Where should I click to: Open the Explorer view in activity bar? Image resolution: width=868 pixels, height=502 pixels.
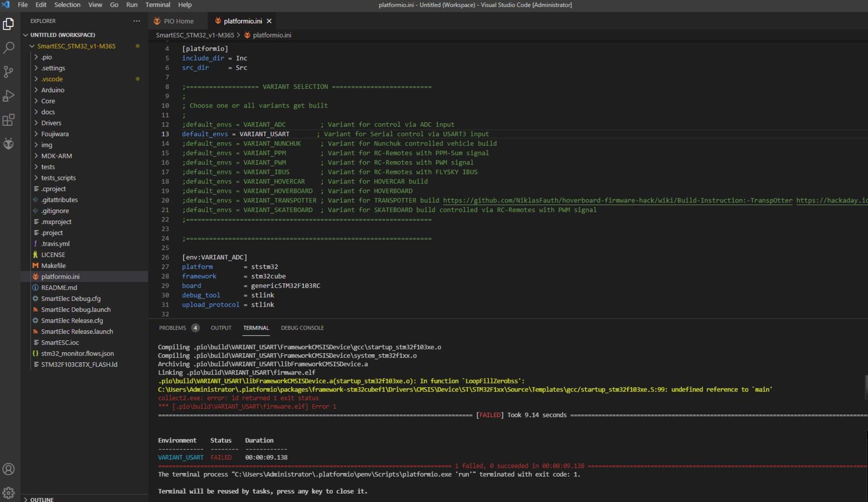click(x=9, y=24)
